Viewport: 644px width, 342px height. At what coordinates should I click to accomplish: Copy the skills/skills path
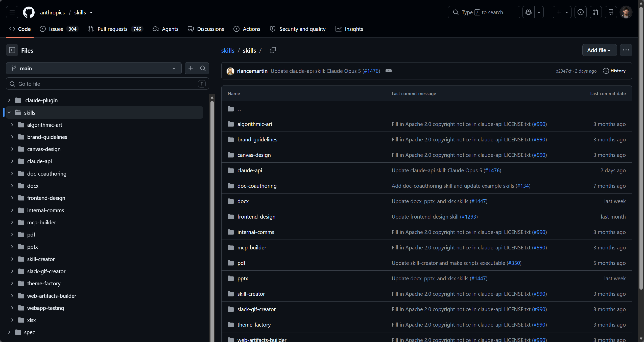[x=273, y=50]
